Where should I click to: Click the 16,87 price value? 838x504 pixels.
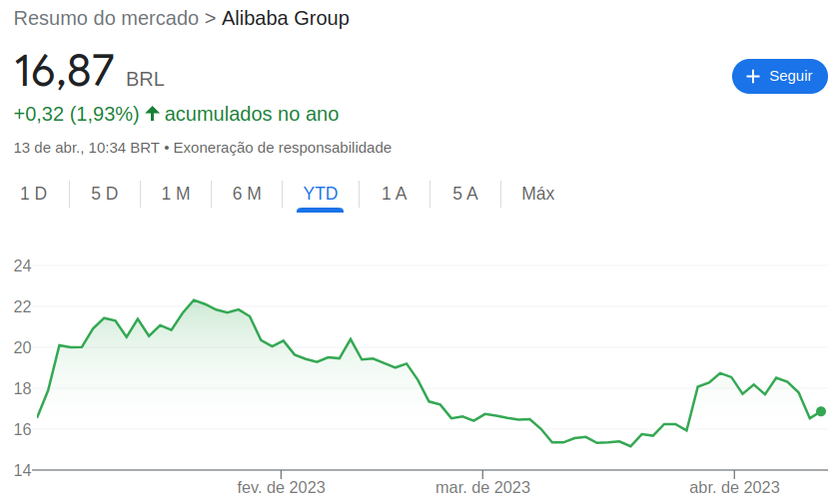[x=64, y=71]
